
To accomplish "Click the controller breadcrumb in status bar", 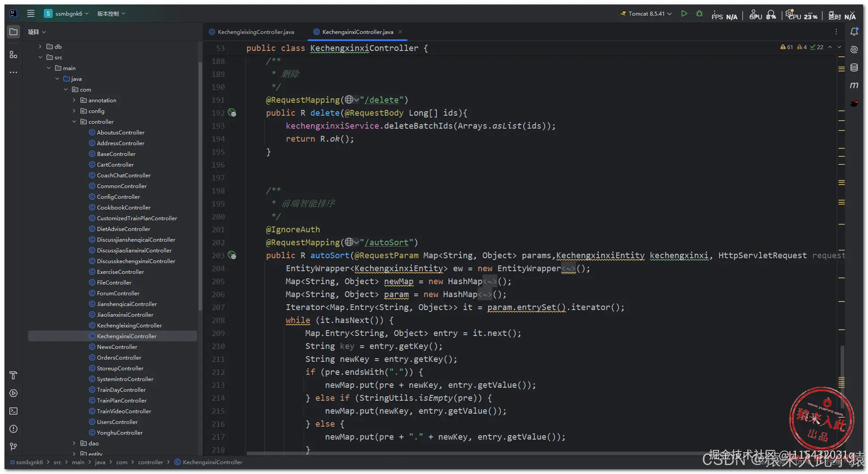I will pyautogui.click(x=151, y=462).
